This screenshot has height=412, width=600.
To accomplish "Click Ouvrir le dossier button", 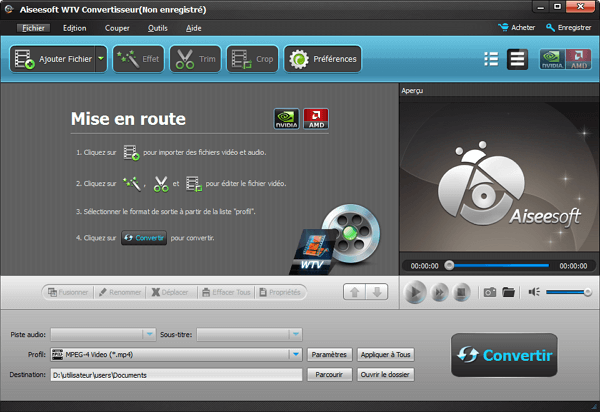I will (x=385, y=375).
